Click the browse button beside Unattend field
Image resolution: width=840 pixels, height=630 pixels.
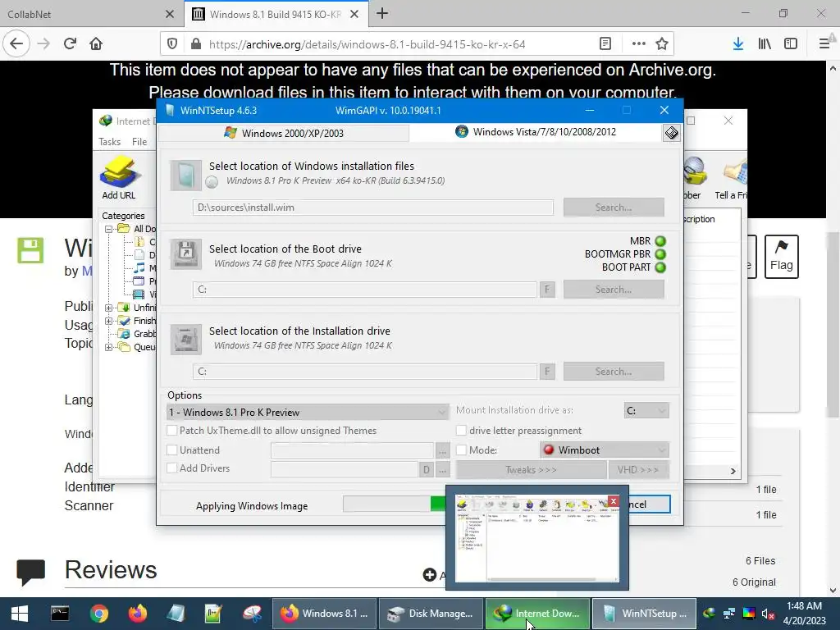pos(442,450)
